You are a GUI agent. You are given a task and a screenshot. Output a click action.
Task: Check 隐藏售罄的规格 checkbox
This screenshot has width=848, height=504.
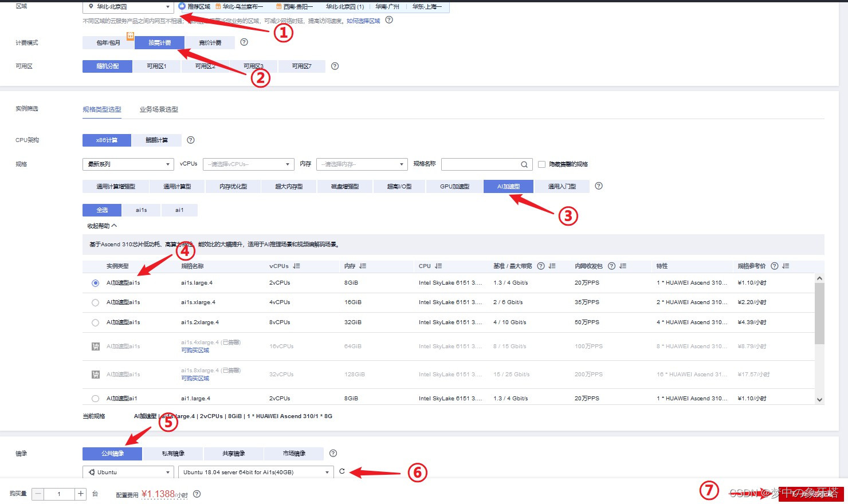pos(541,164)
